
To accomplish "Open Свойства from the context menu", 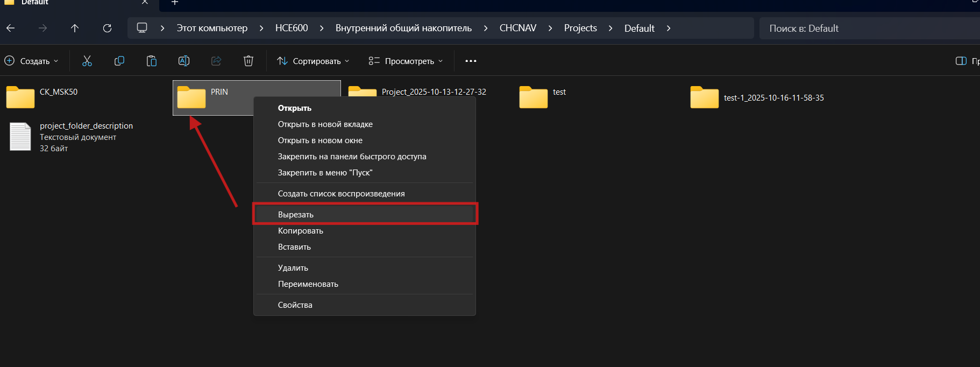I will [x=365, y=305].
